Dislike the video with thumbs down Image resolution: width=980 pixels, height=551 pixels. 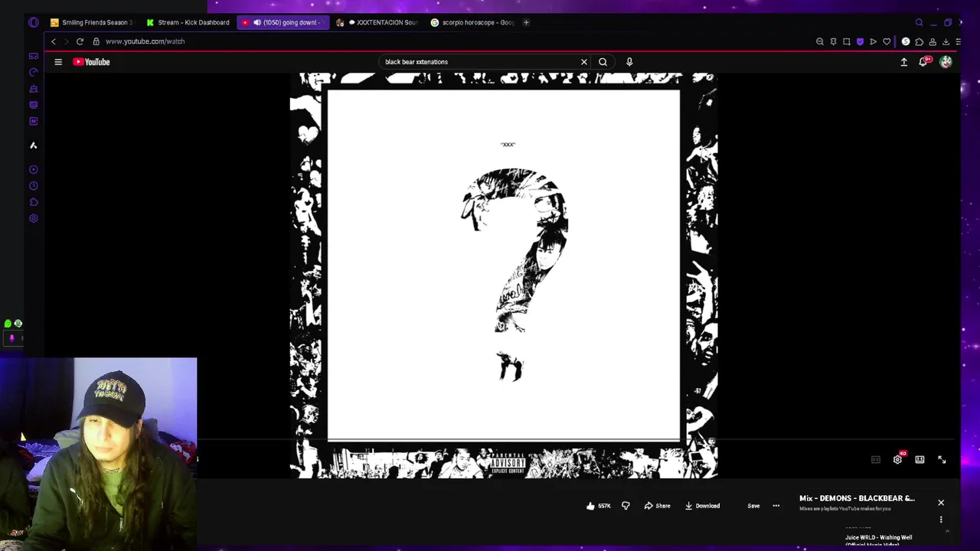tap(626, 506)
